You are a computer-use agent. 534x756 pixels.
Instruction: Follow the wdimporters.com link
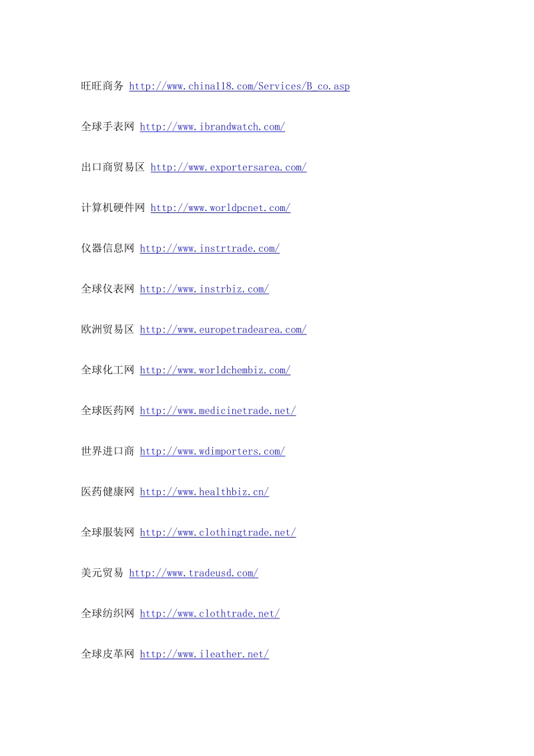tap(212, 451)
